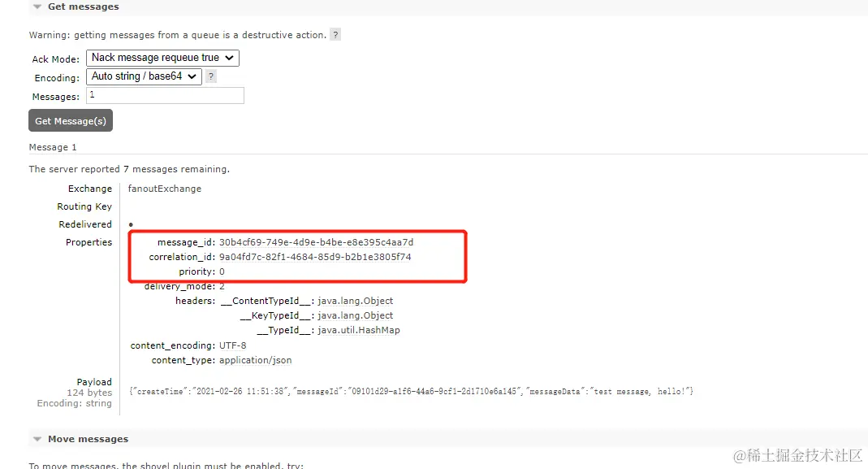The width and height of the screenshot is (868, 469).
Task: Click the delivery_mode value 2
Action: 222,286
